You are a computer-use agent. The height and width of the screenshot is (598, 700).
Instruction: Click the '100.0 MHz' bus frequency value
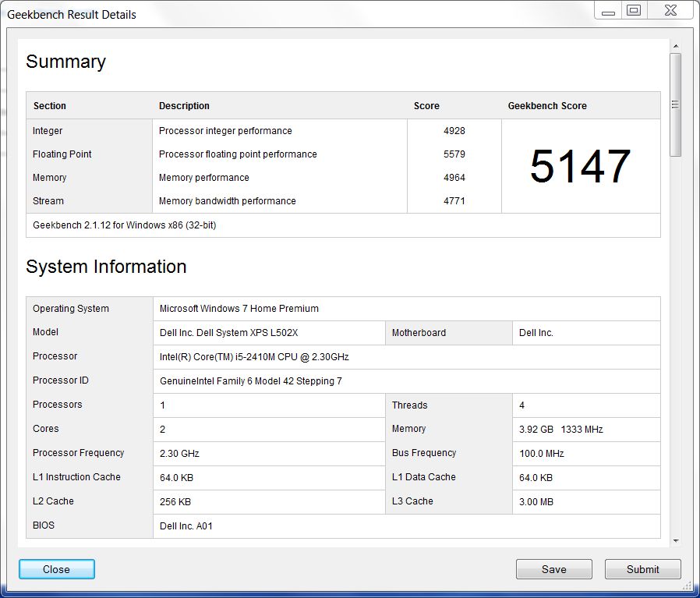pos(542,453)
